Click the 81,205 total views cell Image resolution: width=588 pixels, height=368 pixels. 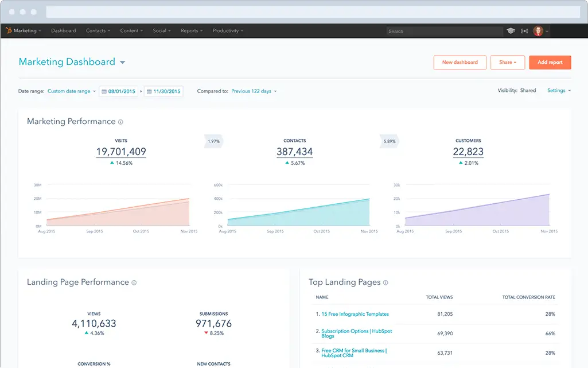[x=445, y=314]
